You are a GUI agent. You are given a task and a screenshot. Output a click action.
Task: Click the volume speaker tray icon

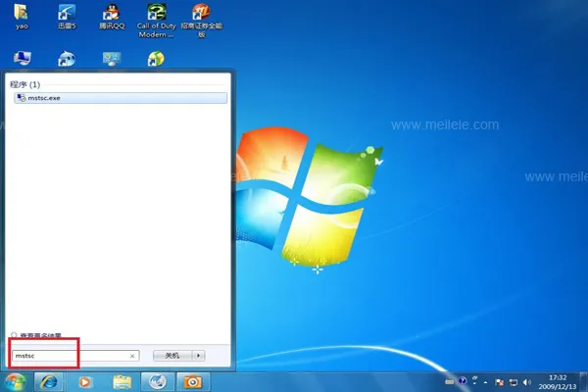(x=527, y=382)
